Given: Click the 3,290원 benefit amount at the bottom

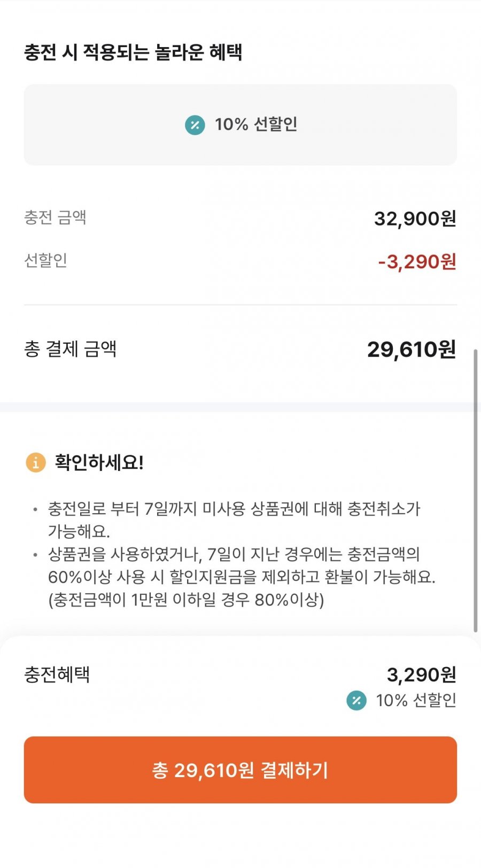Looking at the screenshot, I should [421, 675].
